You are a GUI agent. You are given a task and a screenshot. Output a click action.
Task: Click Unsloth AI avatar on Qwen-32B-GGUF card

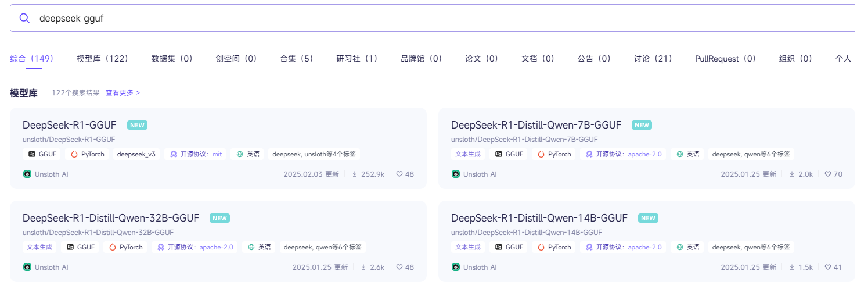point(27,267)
